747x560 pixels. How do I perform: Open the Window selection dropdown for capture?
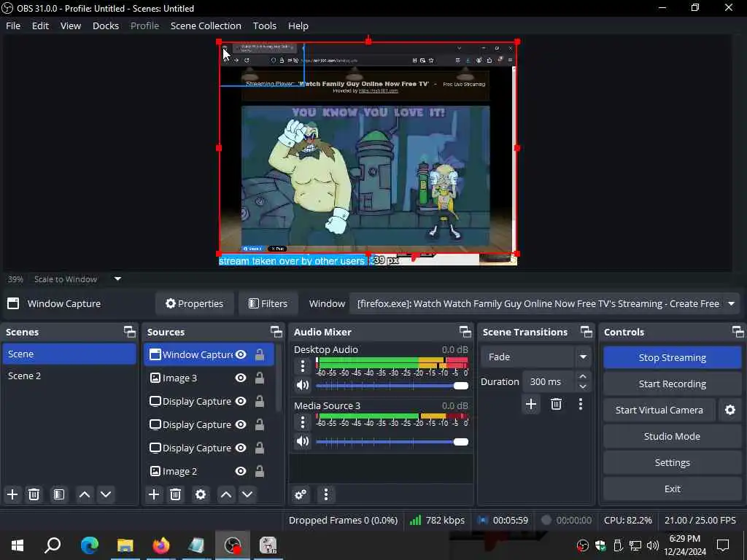544,303
